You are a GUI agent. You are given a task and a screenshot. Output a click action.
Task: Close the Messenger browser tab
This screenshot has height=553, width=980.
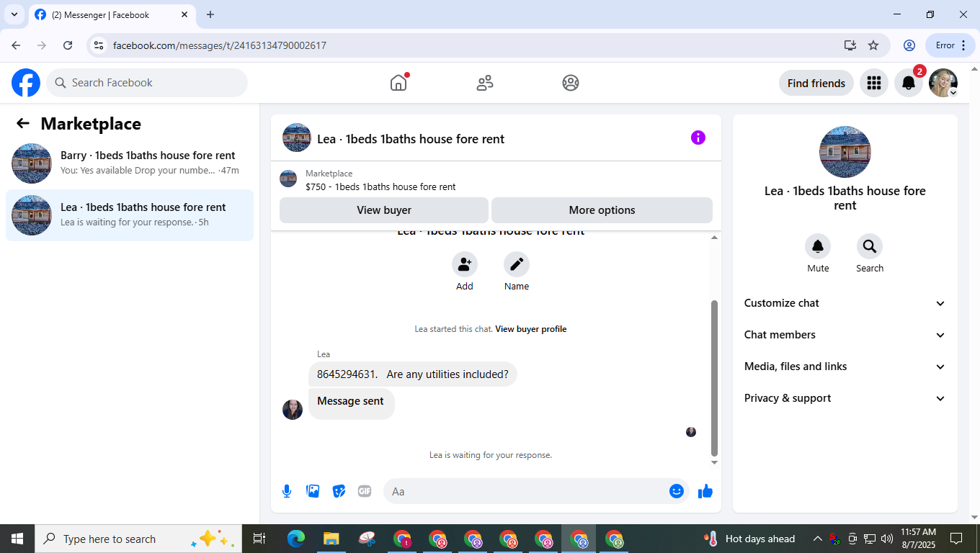[x=184, y=14]
